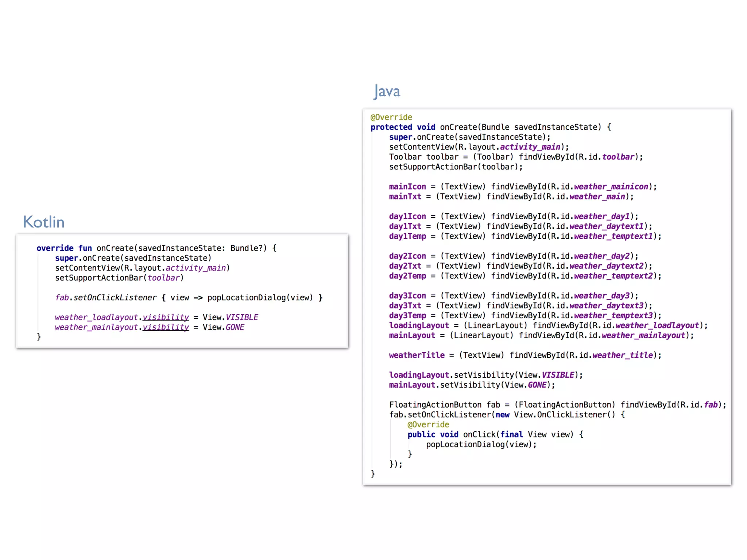This screenshot has width=747, height=560.
Task: Click 'weather_loadlayout.visibility = View.VISIBLE' line
Action: [156, 317]
